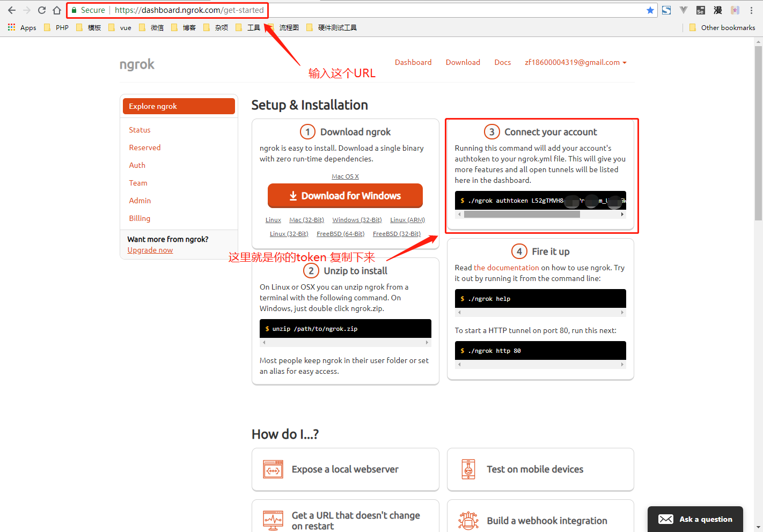Click the browser back arrow
Viewport: 763px width, 532px height.
12,10
